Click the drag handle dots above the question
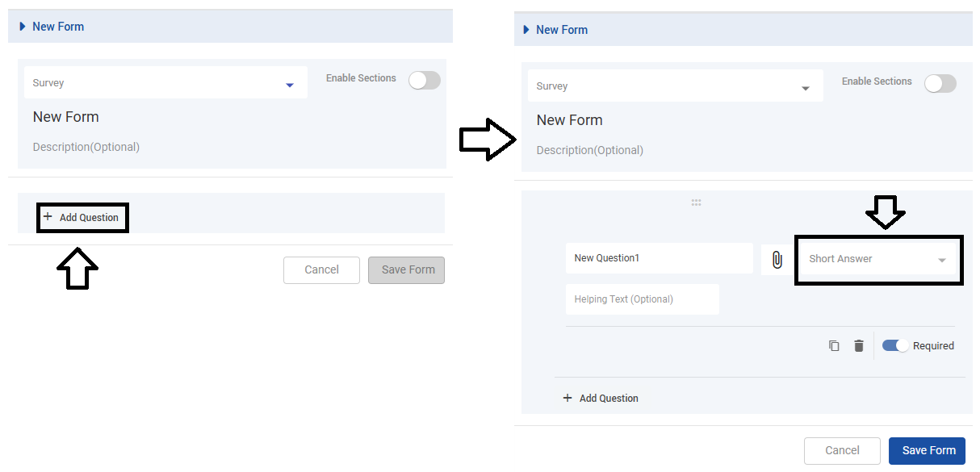 tap(696, 203)
